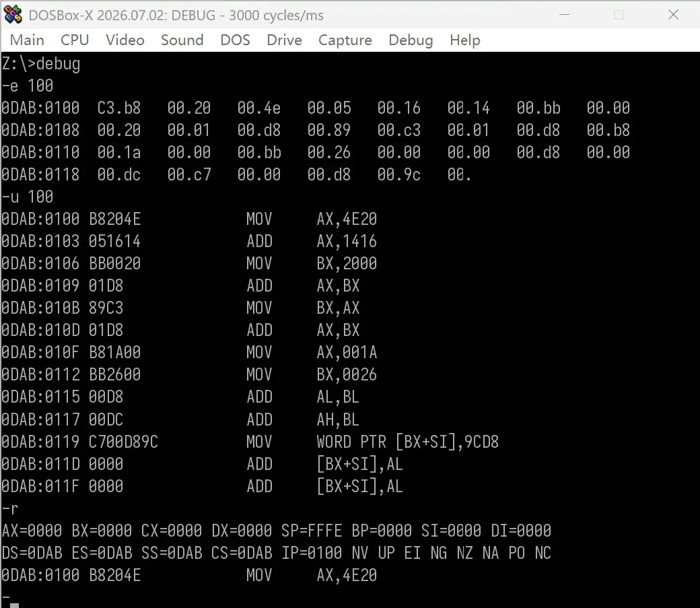The width and height of the screenshot is (700, 608).
Task: Click the 'BX=0000' register value
Action: coord(102,531)
